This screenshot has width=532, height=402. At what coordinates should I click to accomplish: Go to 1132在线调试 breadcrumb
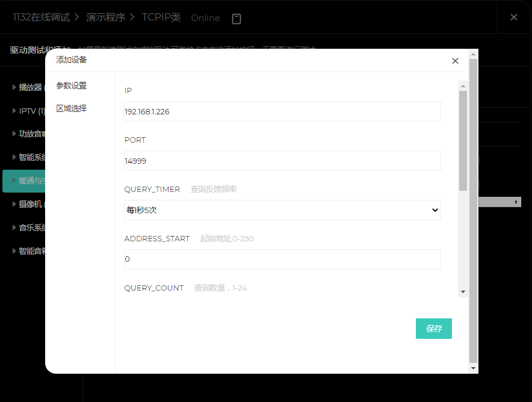click(42, 17)
